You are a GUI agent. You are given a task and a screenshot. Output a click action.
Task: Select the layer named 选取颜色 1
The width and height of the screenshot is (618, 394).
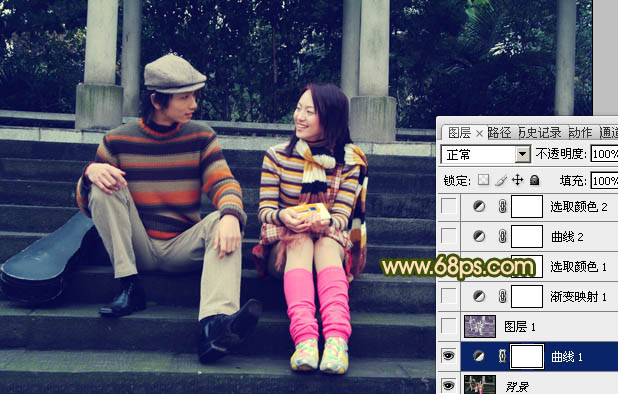coord(579,267)
